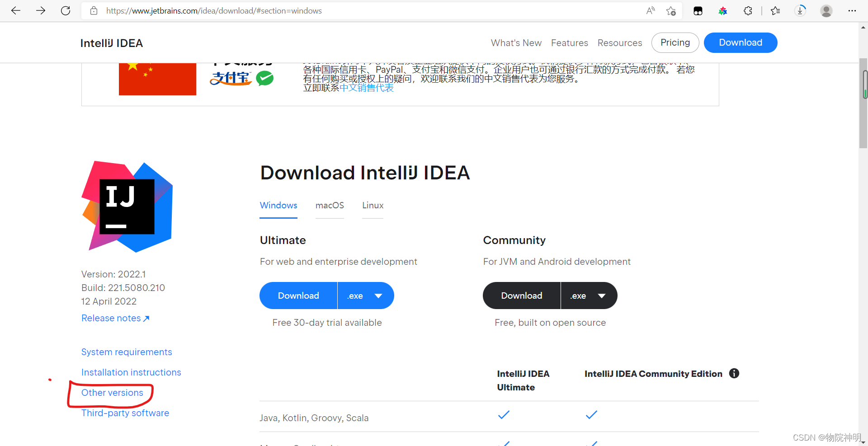Viewport: 868px width, 446px height.
Task: Open What's New menu item
Action: point(516,43)
